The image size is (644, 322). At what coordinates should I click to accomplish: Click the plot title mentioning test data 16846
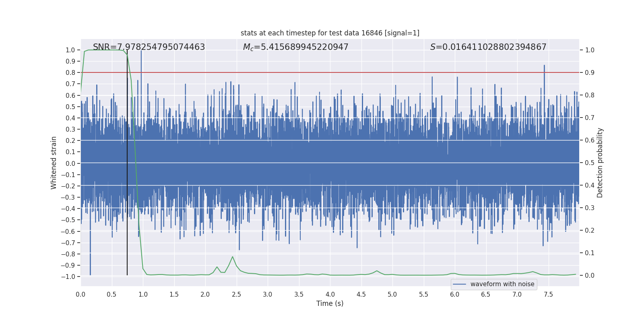click(x=330, y=33)
